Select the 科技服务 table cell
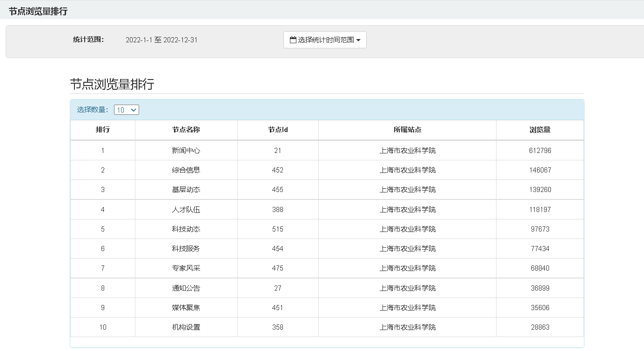 (186, 249)
